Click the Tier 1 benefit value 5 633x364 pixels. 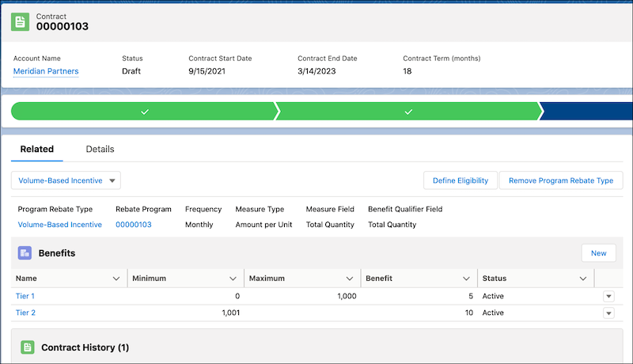coord(471,296)
